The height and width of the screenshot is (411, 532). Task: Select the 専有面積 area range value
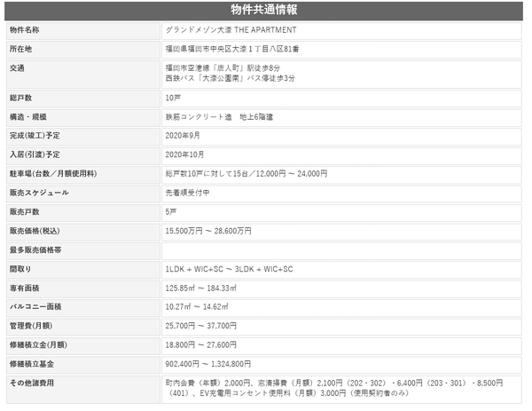pyautogui.click(x=201, y=288)
